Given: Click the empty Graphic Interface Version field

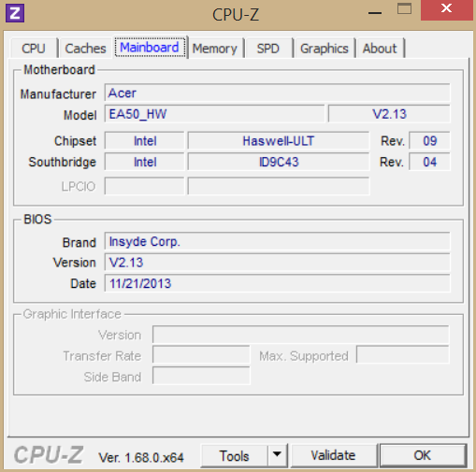Looking at the screenshot, I should click(x=301, y=335).
